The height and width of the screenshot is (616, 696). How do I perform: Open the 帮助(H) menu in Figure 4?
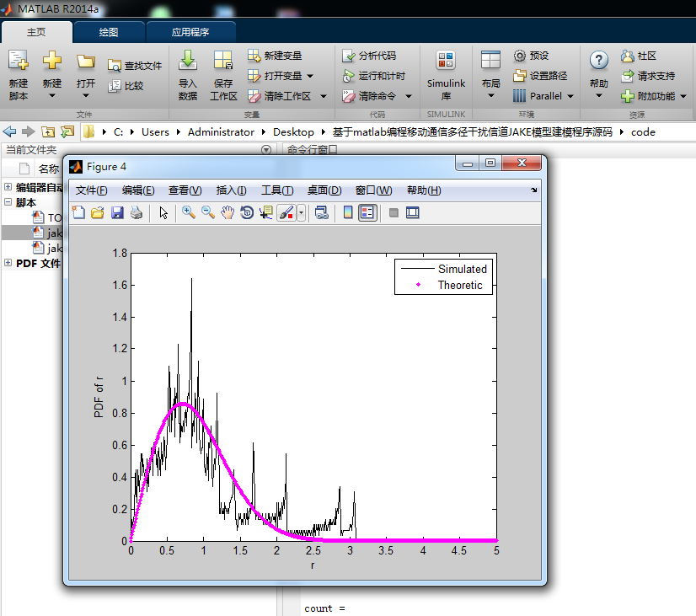(424, 190)
